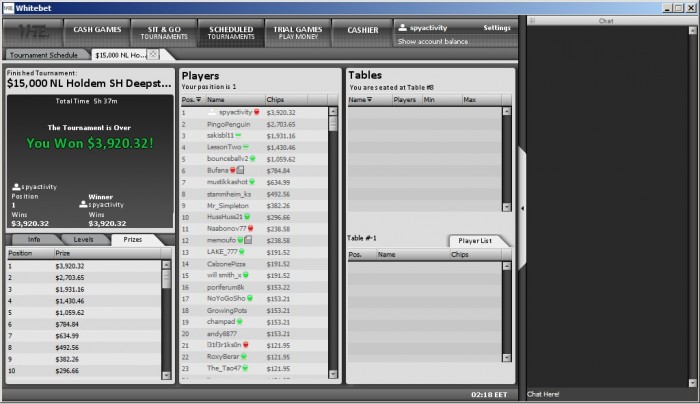
Task: Click prize amount $2,703.65 in Prizes list
Action: point(70,277)
